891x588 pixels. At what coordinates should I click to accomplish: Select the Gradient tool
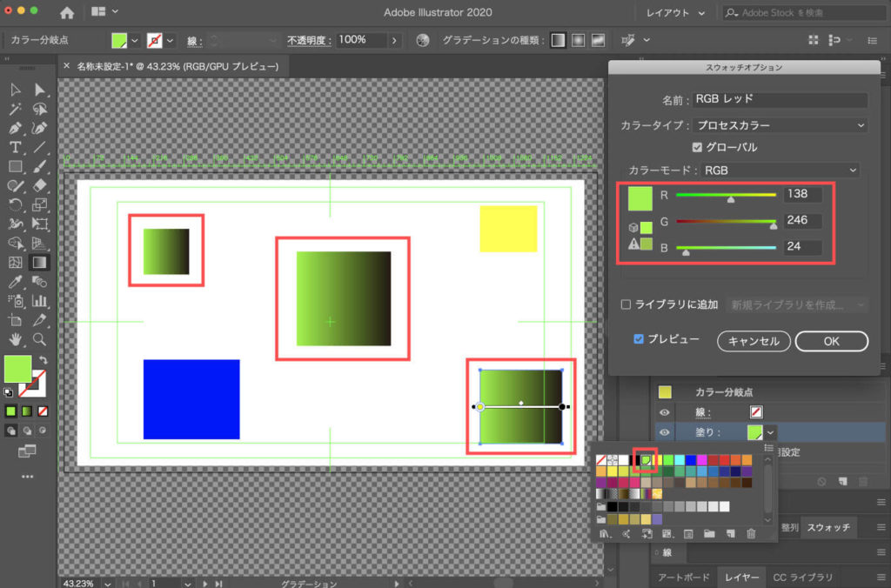pos(40,263)
